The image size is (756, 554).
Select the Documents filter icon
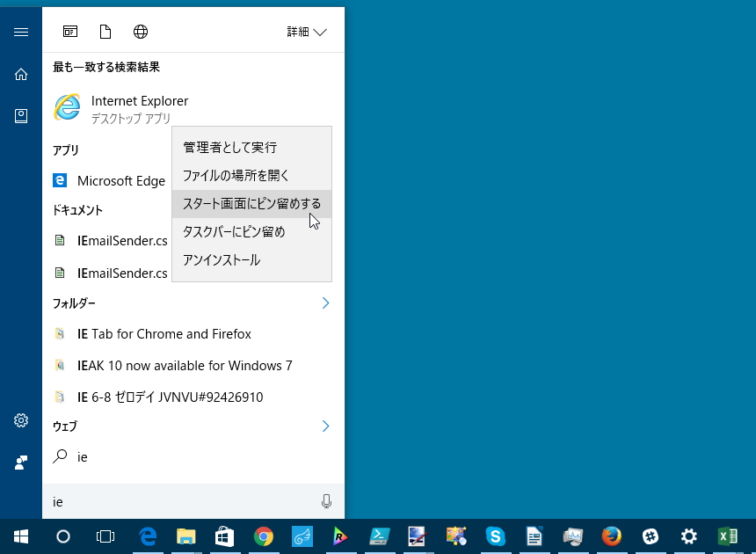point(105,31)
